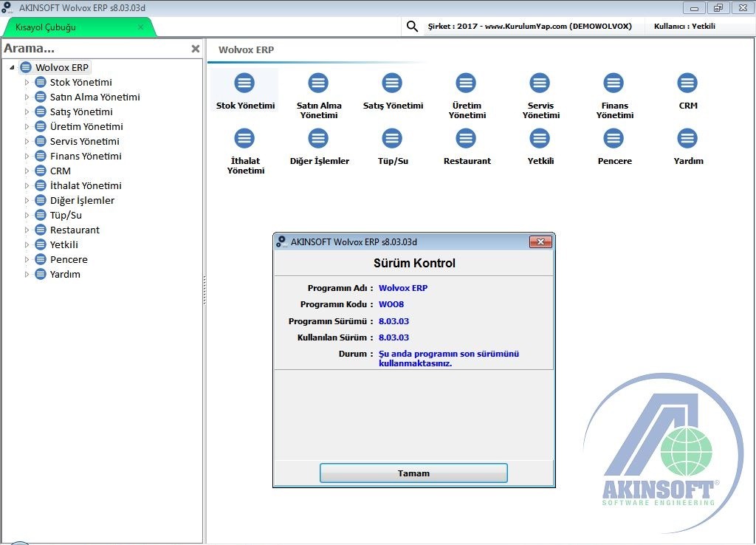Open the Diğer İşlemler module icon in main panel
The width and height of the screenshot is (756, 545).
pyautogui.click(x=319, y=138)
